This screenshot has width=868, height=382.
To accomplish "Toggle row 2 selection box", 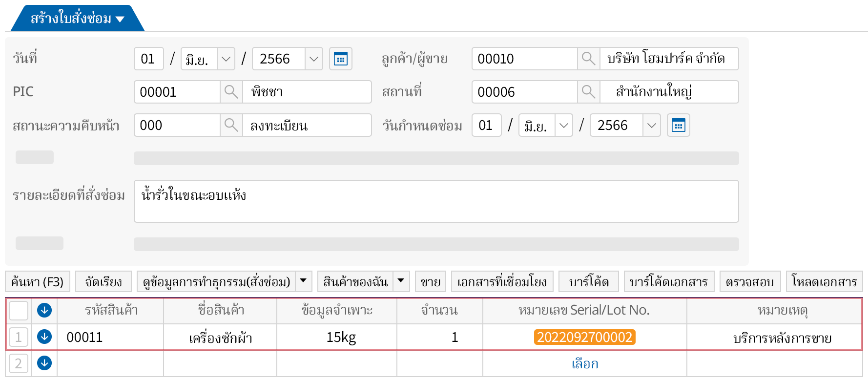I will click(x=19, y=363).
